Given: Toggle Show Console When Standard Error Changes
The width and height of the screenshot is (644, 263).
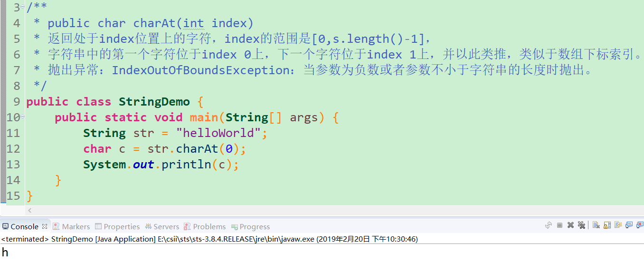Looking at the screenshot, I should pos(640,225).
